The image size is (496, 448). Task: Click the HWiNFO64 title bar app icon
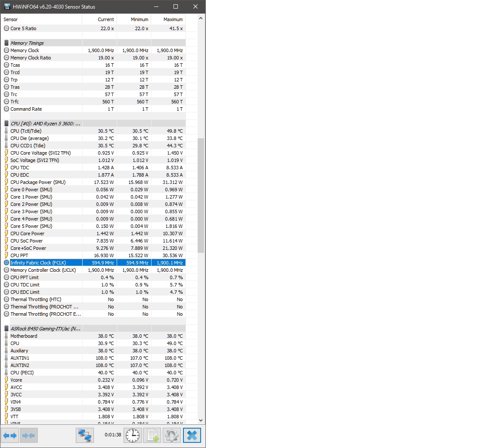click(7, 6)
